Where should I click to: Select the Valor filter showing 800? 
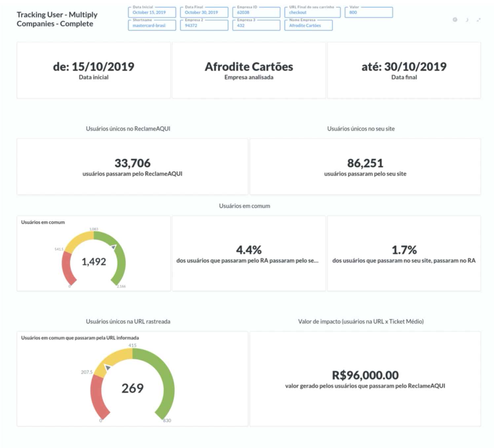tap(369, 12)
